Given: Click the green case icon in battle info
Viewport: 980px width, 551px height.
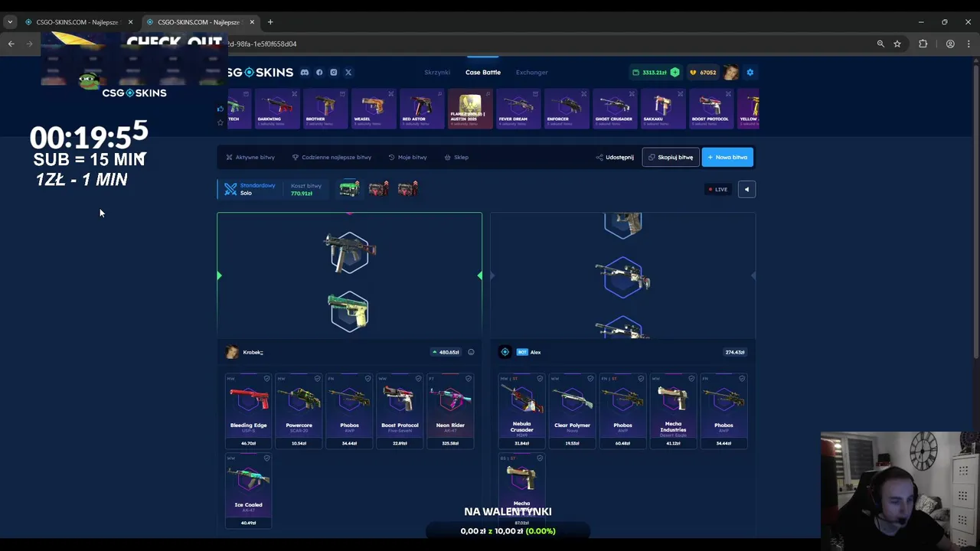Looking at the screenshot, I should tap(349, 188).
